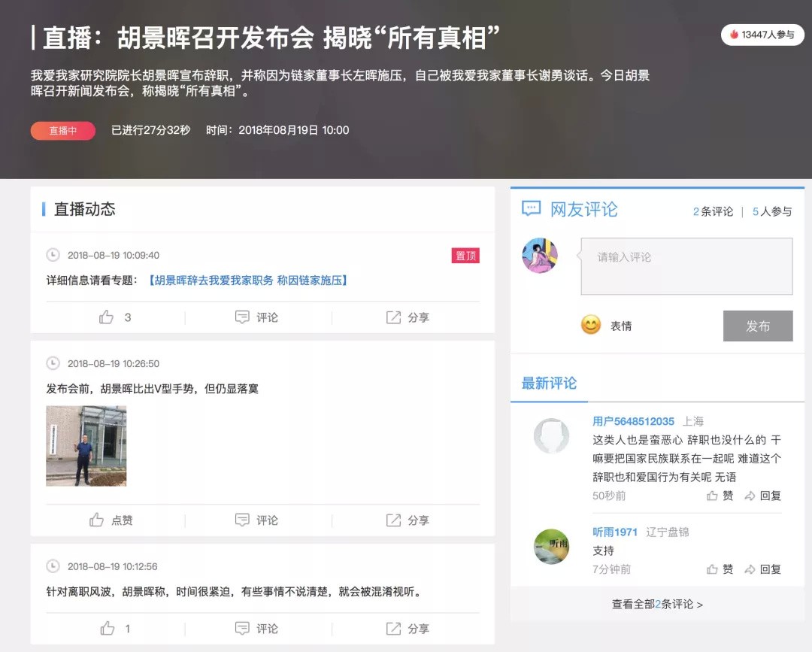This screenshot has height=652, width=812.
Task: Share the pinned 10:09:40 post
Action: coord(408,317)
